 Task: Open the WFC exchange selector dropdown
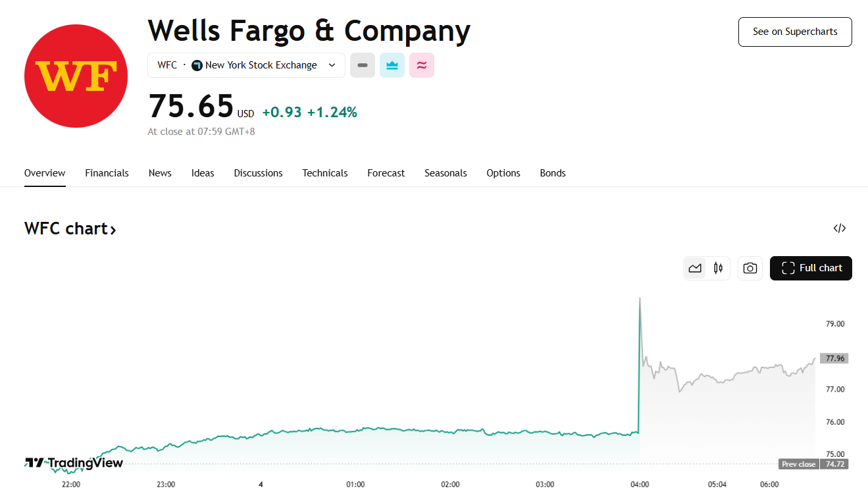tap(246, 65)
